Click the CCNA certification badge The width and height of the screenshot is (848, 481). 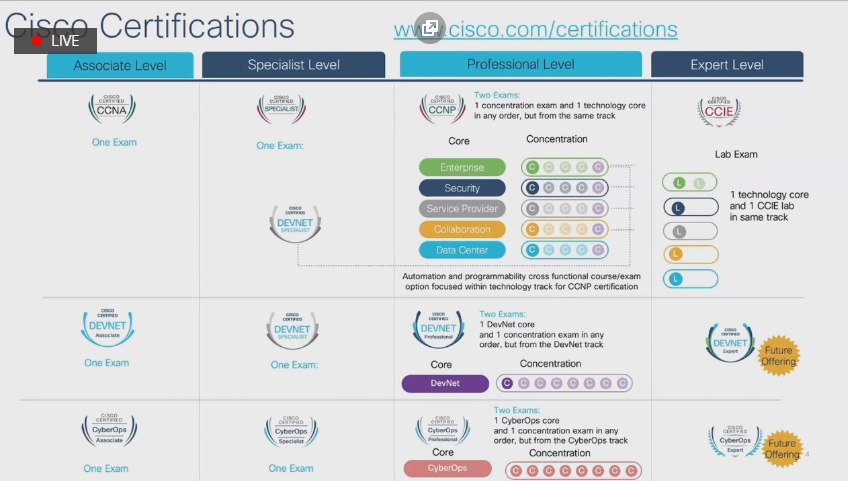(112, 109)
